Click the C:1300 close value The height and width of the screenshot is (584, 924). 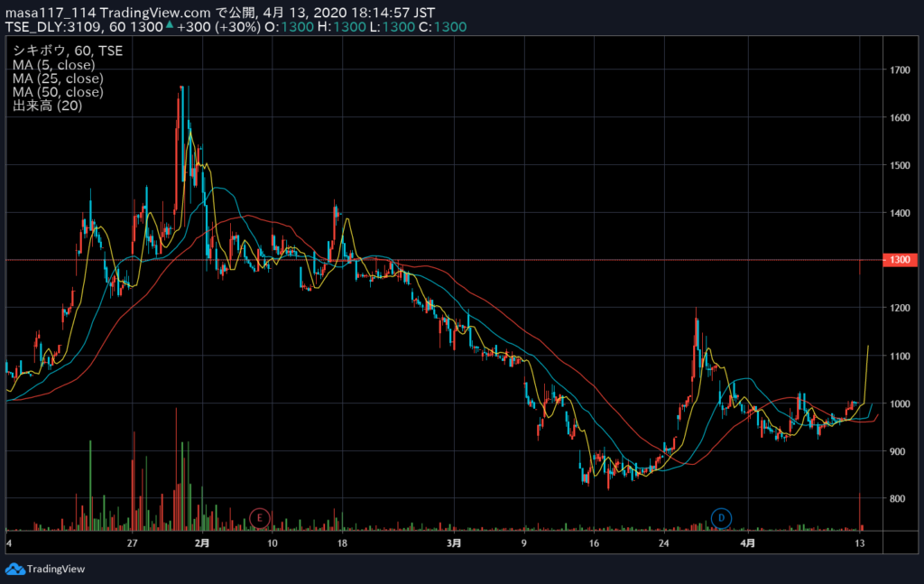442,27
